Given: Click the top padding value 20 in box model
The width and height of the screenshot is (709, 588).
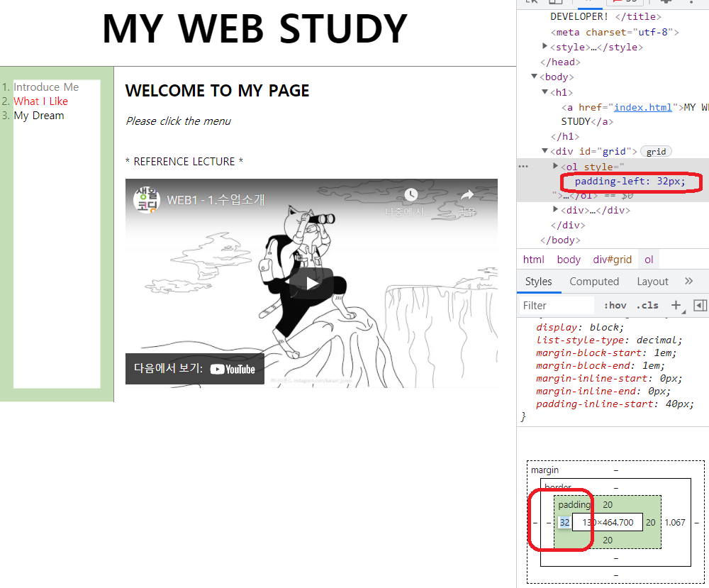Looking at the screenshot, I should point(608,505).
